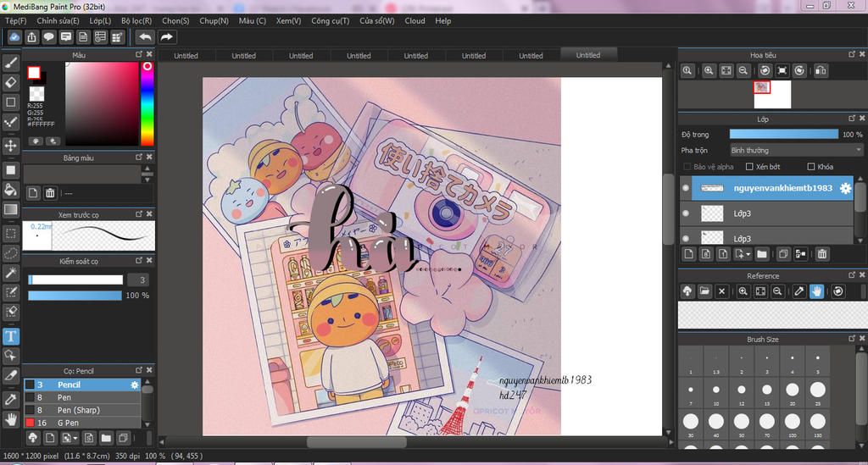The width and height of the screenshot is (868, 465).
Task: Click the brush size slider bar
Action: click(x=75, y=280)
